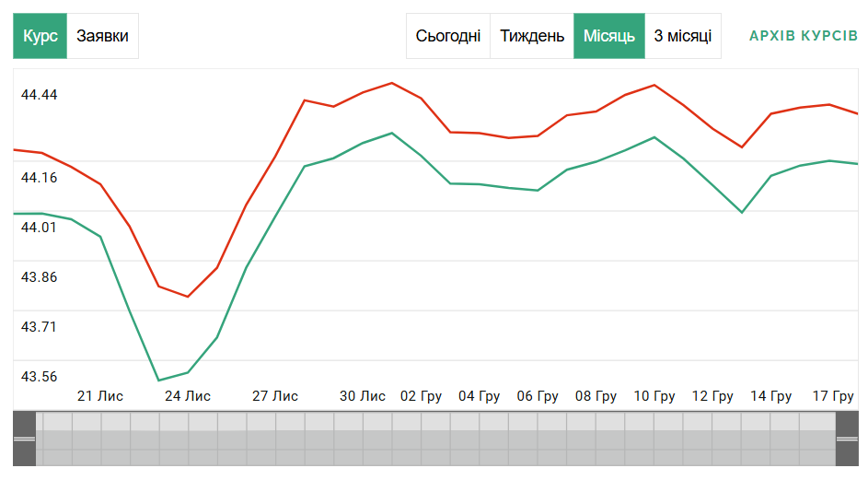
Task: Select the Місяць period button
Action: point(608,36)
